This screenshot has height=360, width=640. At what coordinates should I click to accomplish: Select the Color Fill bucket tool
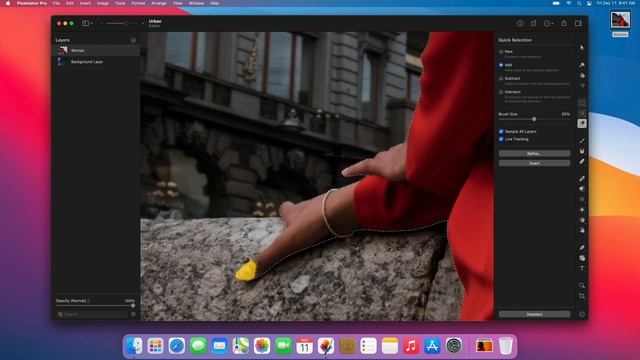582,151
